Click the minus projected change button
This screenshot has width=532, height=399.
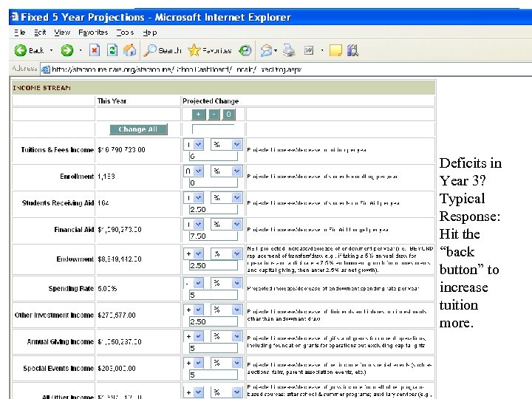pos(214,115)
